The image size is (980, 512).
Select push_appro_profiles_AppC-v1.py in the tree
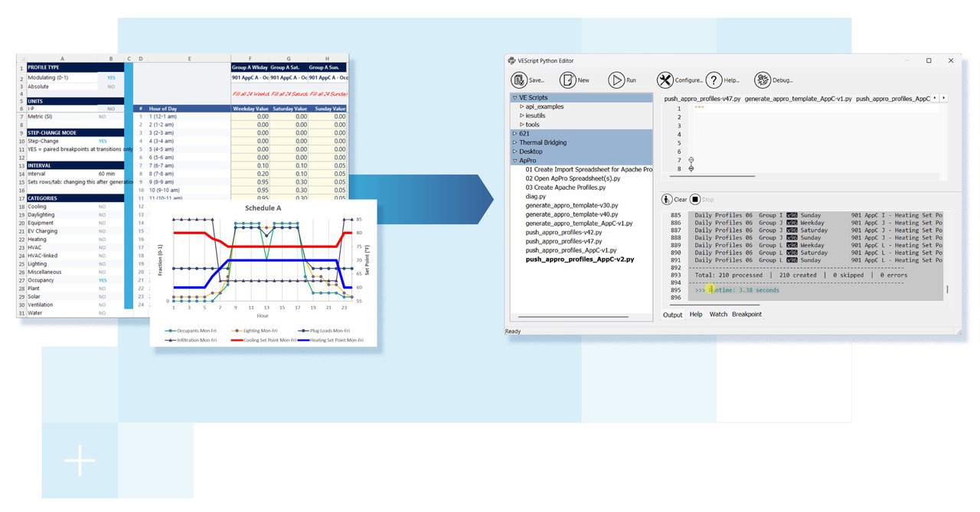tap(571, 251)
